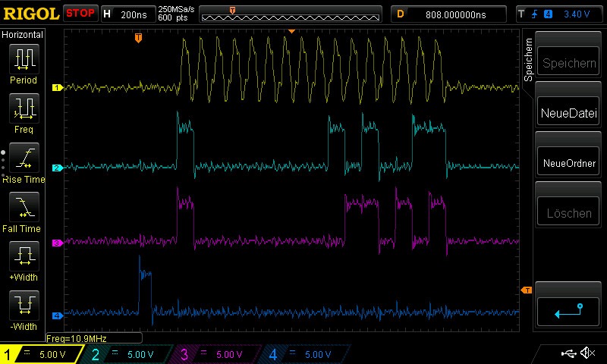Toggle channel 4 label at bottom
Screen dimensions: 607x364
click(x=272, y=354)
